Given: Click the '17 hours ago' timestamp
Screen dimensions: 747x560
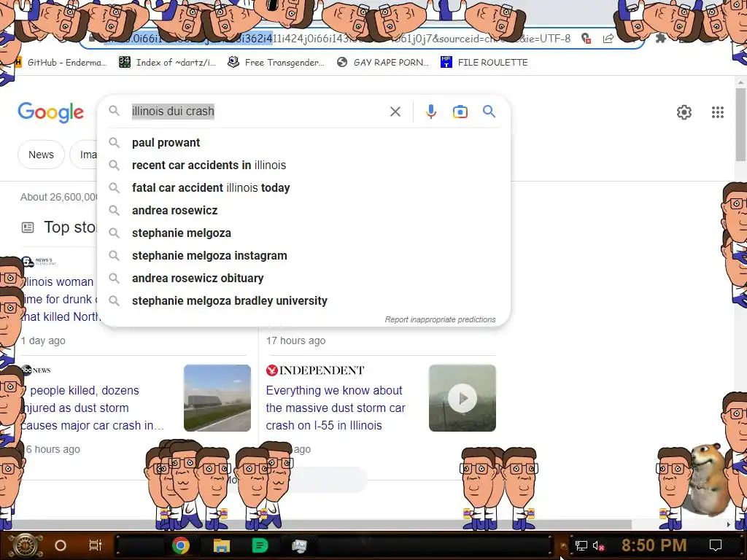Looking at the screenshot, I should (x=296, y=341).
